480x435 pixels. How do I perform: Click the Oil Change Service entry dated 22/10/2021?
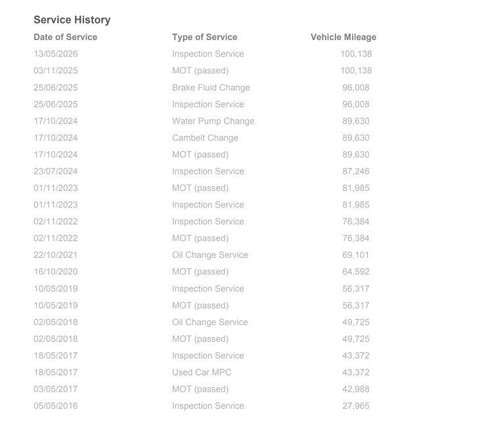click(210, 255)
